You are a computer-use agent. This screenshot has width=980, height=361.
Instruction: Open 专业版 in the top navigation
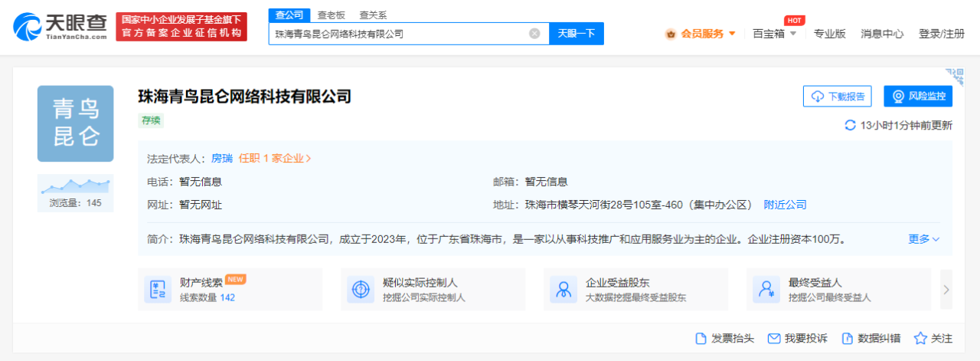pyautogui.click(x=829, y=34)
